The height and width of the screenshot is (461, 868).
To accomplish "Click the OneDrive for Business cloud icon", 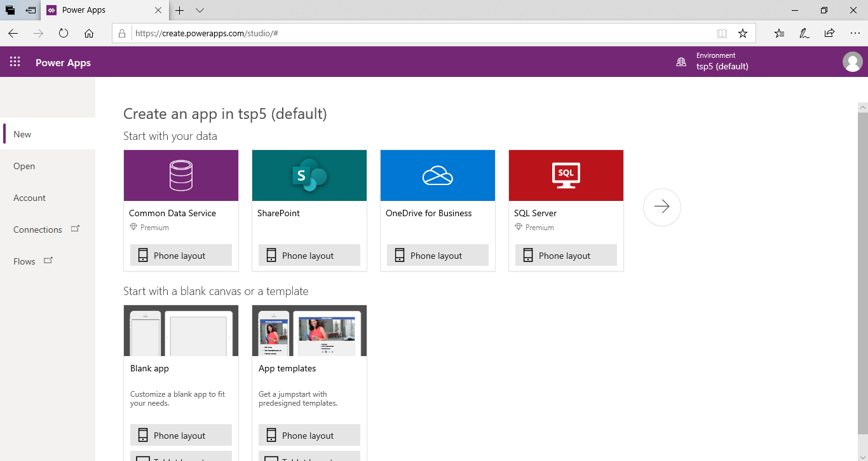I will tap(438, 175).
